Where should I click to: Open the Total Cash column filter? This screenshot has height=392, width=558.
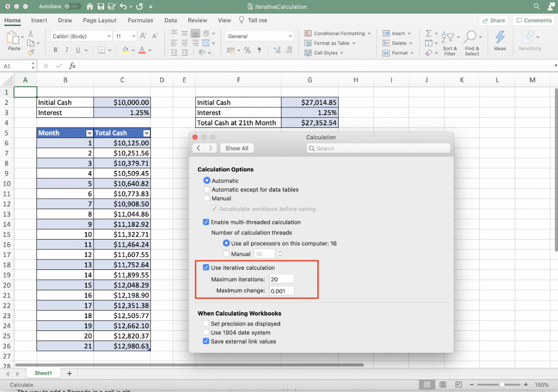[146, 133]
